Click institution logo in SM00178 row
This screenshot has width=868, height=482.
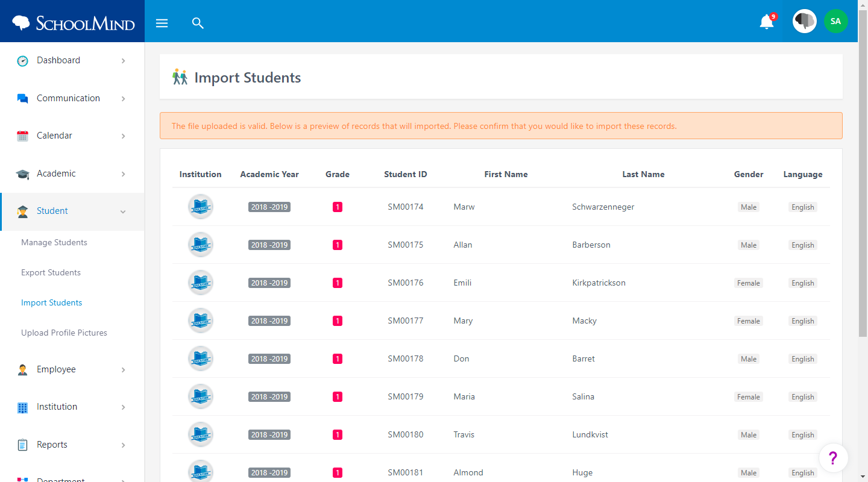tap(200, 358)
